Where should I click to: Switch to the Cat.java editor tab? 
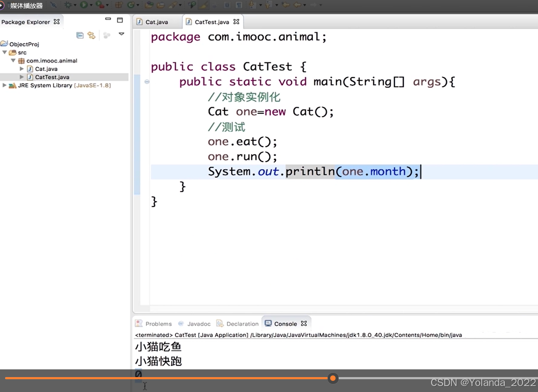[x=157, y=22]
